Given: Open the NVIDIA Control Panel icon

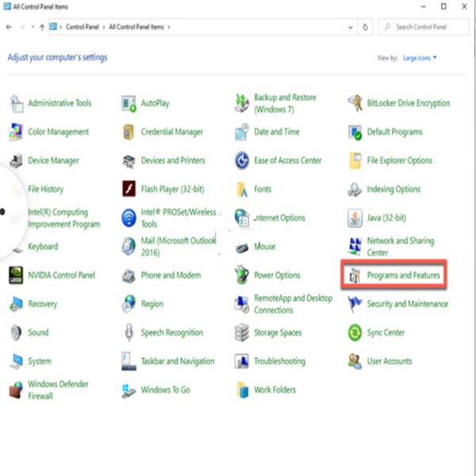Looking at the screenshot, I should click(x=16, y=275).
